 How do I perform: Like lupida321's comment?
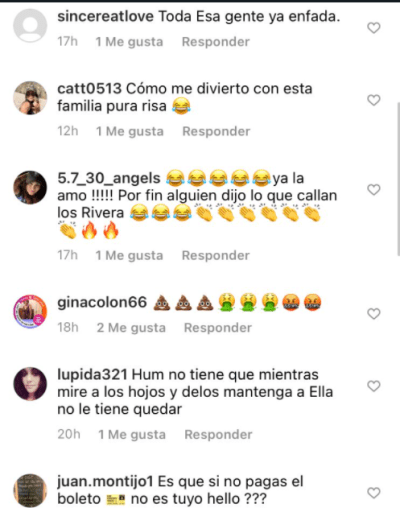[x=374, y=386]
